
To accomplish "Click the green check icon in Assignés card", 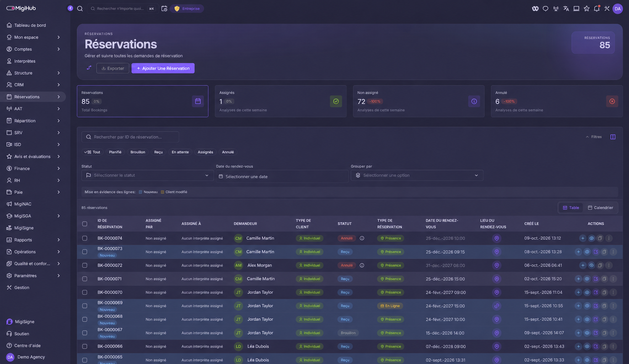I will pos(336,101).
